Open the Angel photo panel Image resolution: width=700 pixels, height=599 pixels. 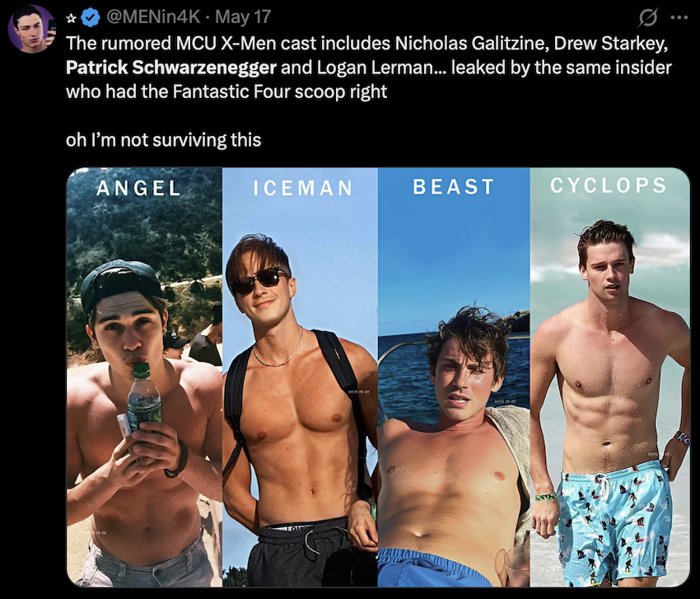pyautogui.click(x=144, y=377)
